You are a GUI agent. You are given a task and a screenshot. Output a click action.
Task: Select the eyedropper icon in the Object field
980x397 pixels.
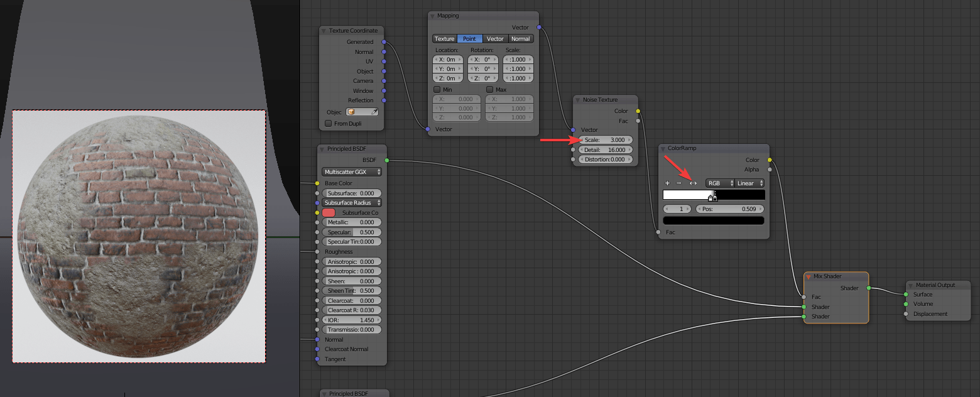click(x=374, y=111)
